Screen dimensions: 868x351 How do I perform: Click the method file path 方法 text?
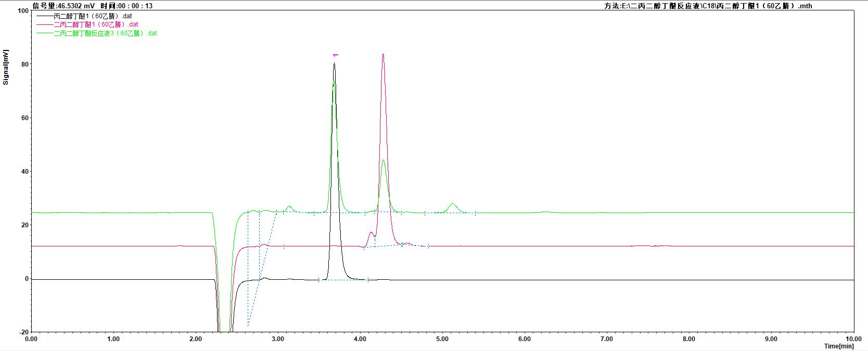click(708, 6)
